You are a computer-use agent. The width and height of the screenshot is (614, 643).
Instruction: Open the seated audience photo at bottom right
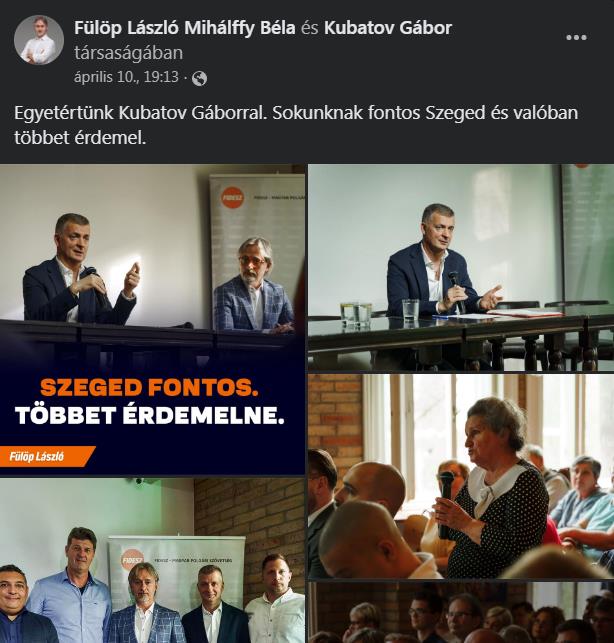(461, 612)
